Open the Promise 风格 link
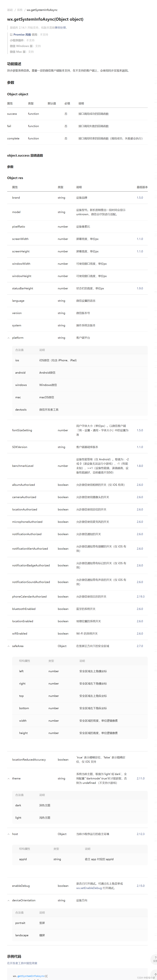This screenshot has width=157, height=980. pos(22,35)
